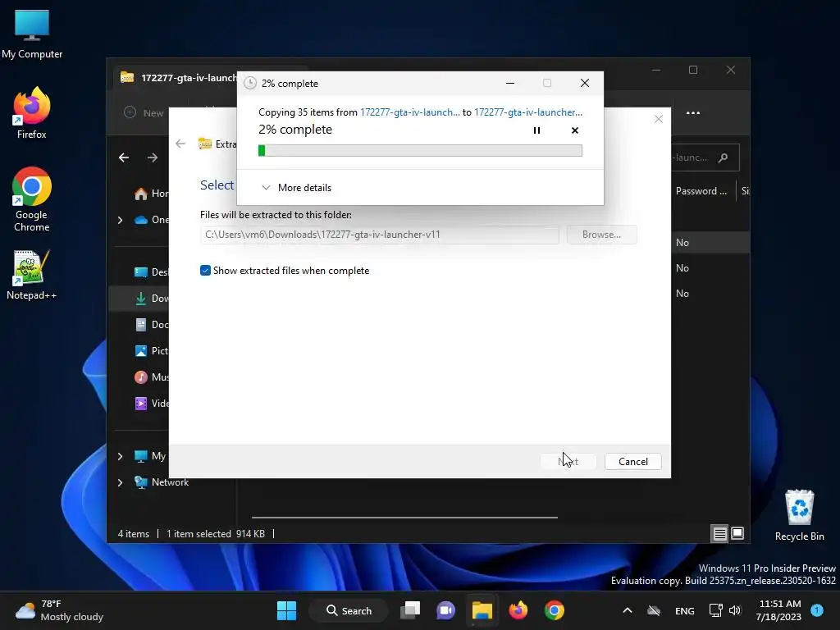The height and width of the screenshot is (630, 840).
Task: Cancel the copy with the small X
Action: pos(575,130)
